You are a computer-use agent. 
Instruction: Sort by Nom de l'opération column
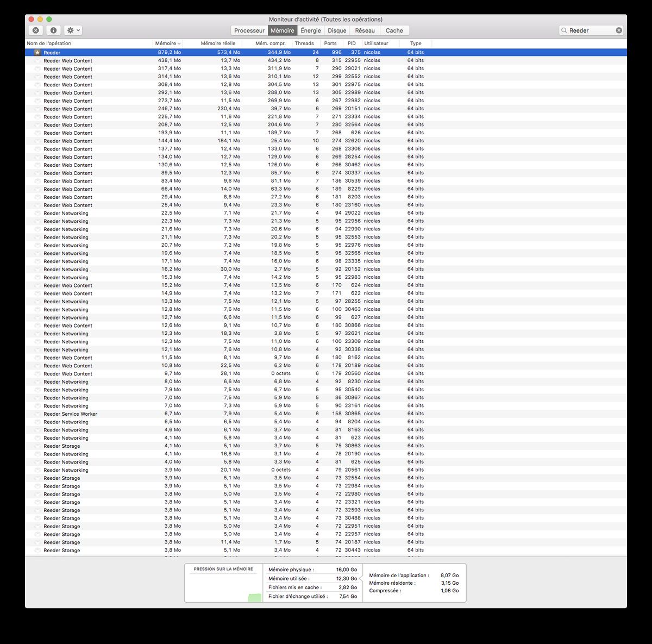[89, 43]
